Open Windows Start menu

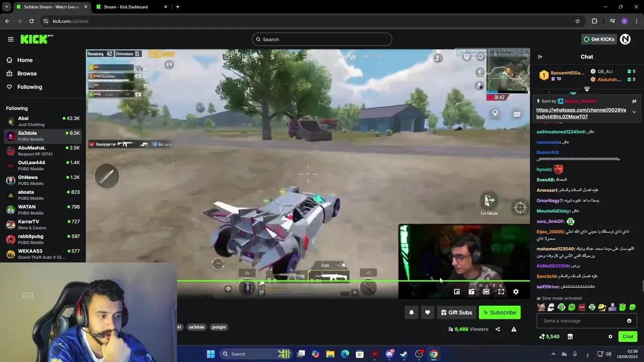tap(211, 354)
